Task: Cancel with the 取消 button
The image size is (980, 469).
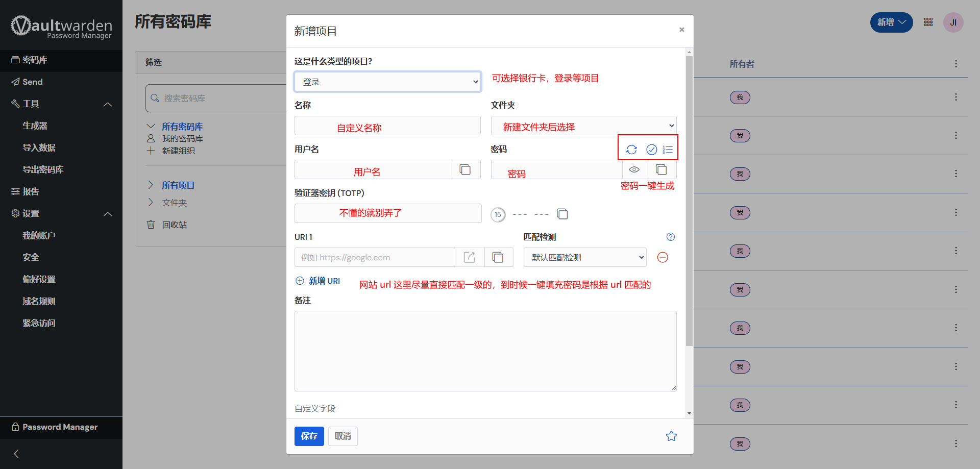Action: pos(343,436)
